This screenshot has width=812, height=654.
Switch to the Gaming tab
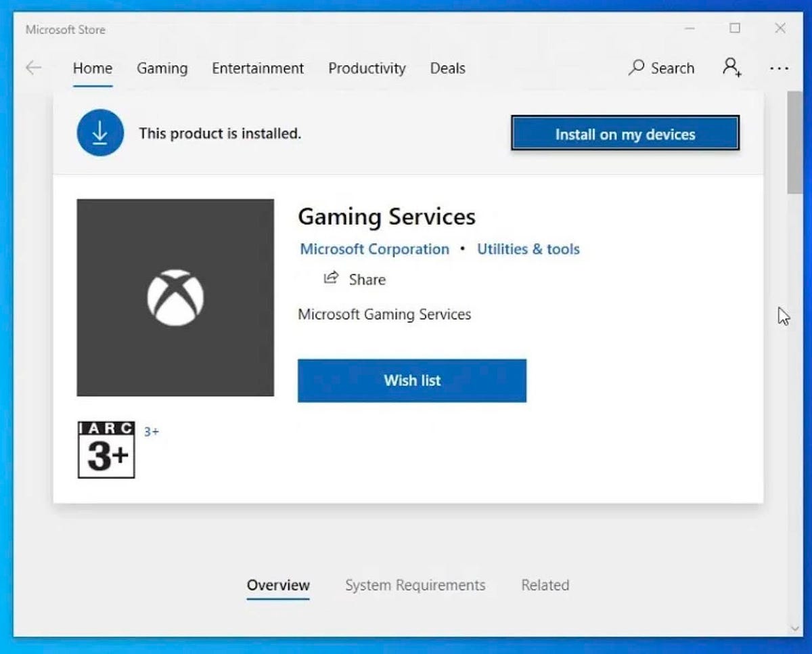[x=162, y=68]
